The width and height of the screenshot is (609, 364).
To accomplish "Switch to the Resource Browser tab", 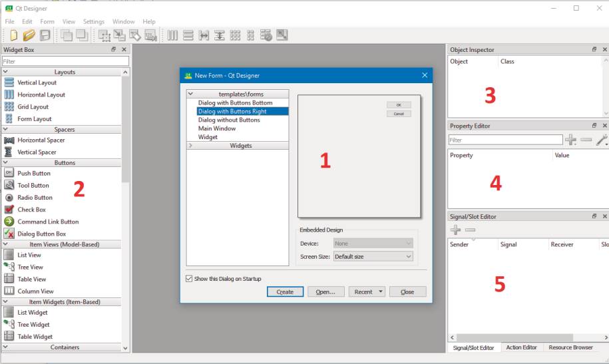I will click(x=570, y=347).
